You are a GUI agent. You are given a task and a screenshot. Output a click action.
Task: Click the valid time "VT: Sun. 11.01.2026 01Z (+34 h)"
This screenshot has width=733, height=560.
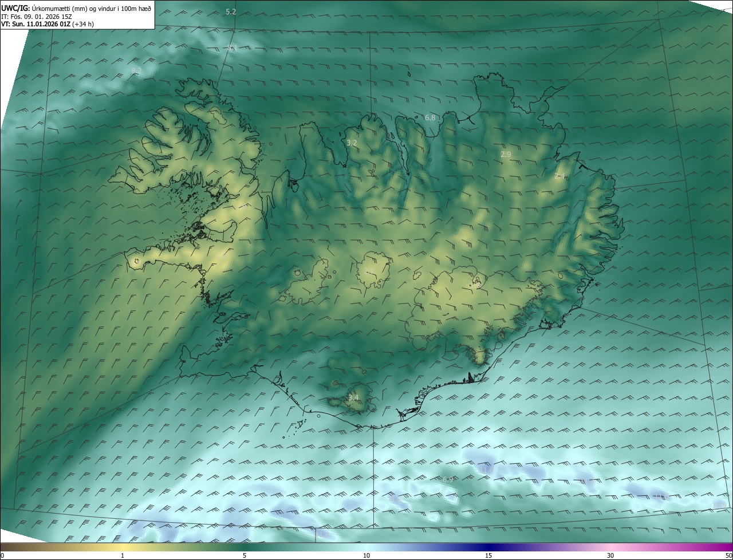48,25
